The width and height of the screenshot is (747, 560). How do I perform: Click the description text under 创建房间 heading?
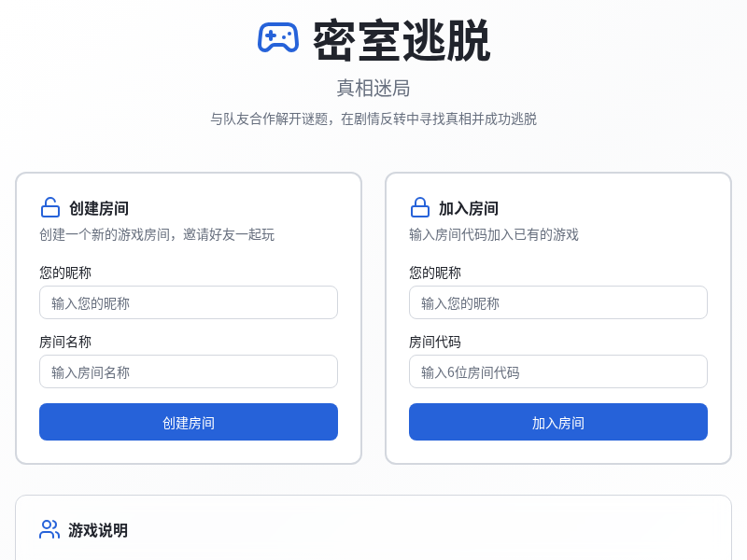point(154,234)
